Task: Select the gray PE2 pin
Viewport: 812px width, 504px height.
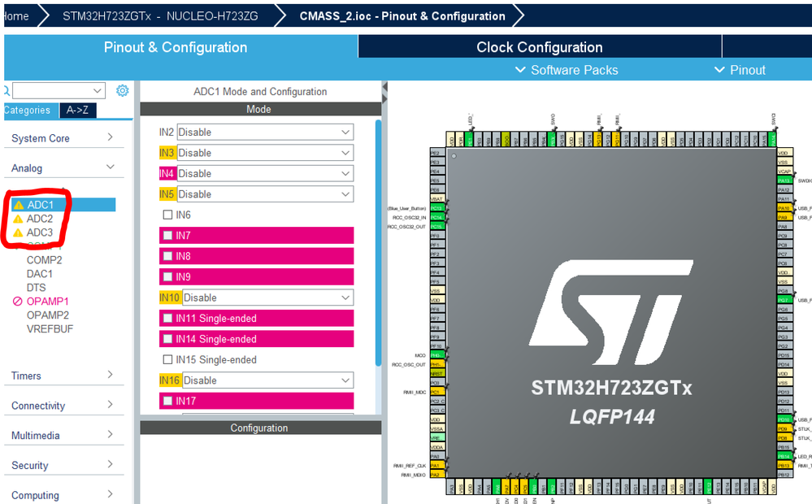Action: 437,154
